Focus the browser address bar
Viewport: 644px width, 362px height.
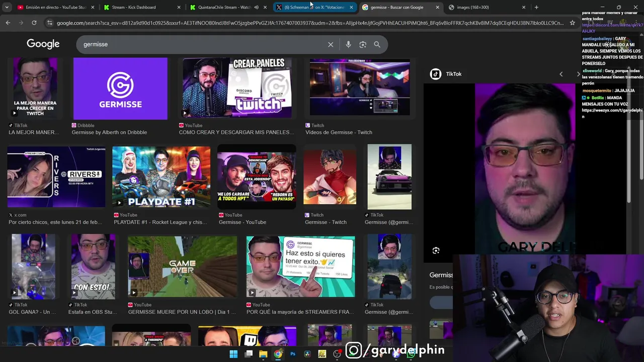[x=309, y=23]
